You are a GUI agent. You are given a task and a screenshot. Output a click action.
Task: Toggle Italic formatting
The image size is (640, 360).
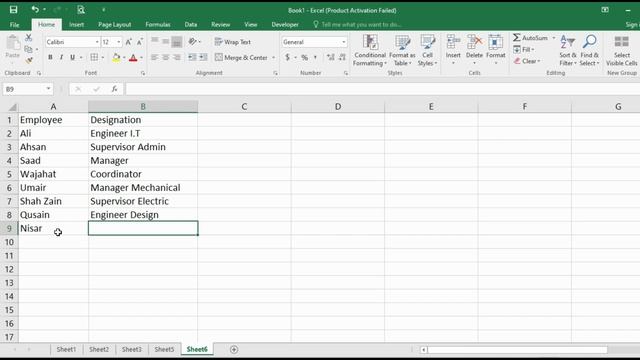(x=61, y=58)
